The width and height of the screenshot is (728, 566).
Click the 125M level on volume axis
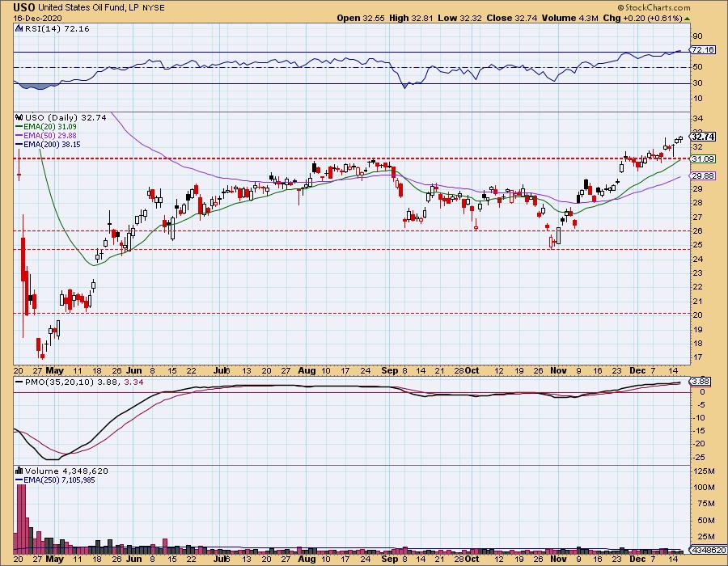(704, 471)
